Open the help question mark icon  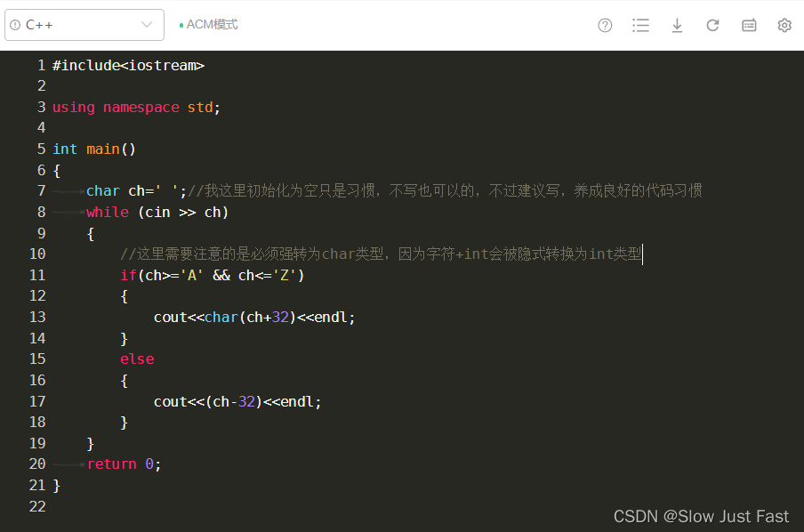(605, 25)
